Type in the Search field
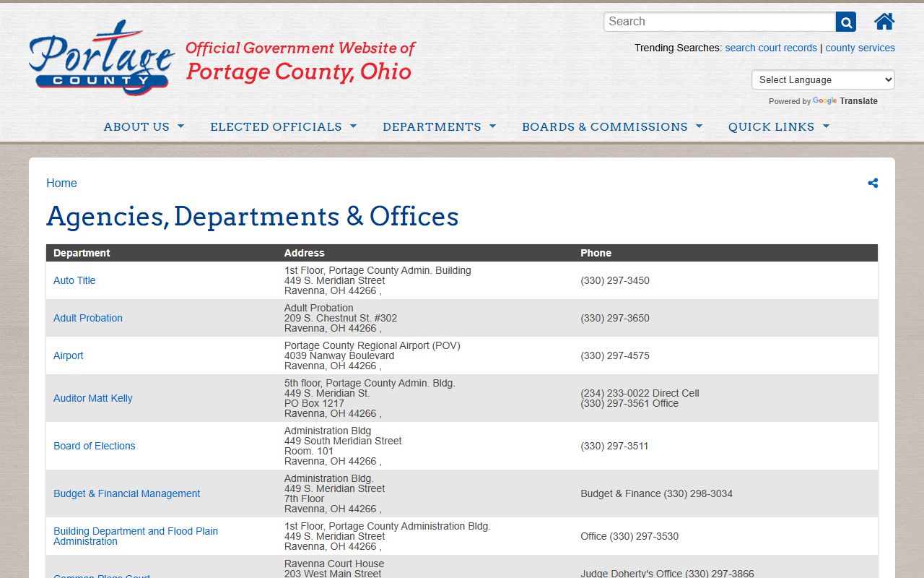The image size is (924, 578). [x=719, y=22]
